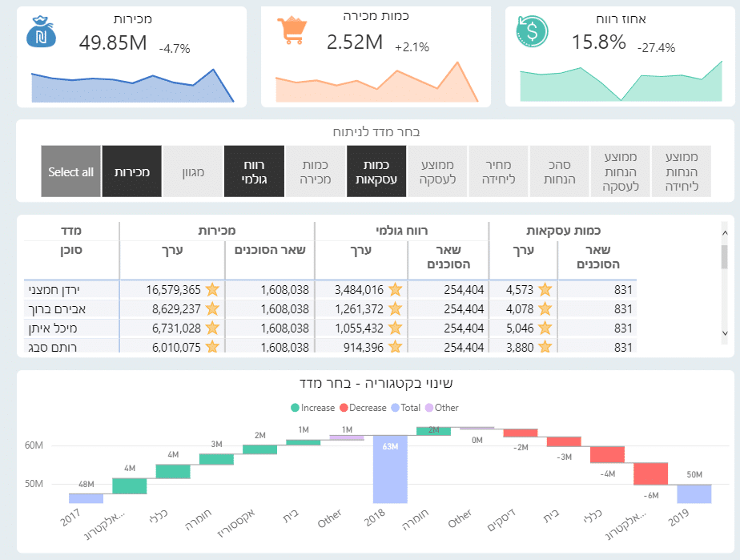Click the shekel money bag icon
740x560 pixels.
(40, 33)
